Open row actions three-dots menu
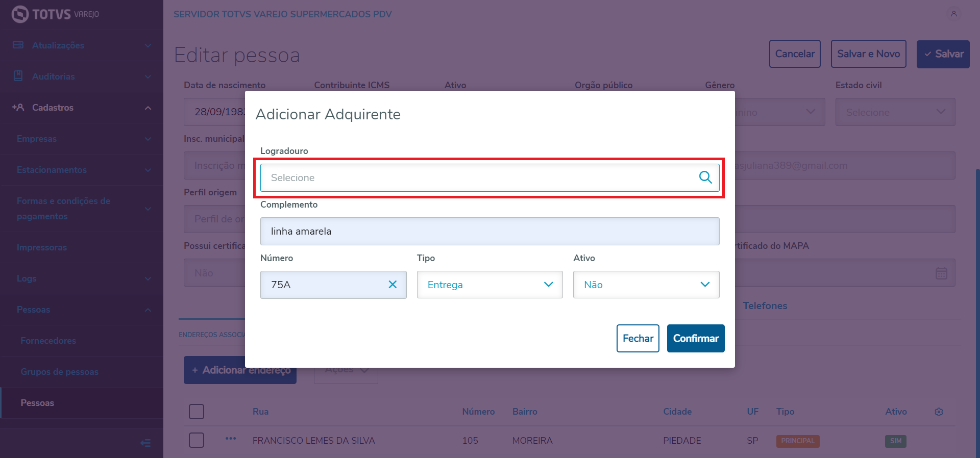This screenshot has width=980, height=458. click(231, 439)
